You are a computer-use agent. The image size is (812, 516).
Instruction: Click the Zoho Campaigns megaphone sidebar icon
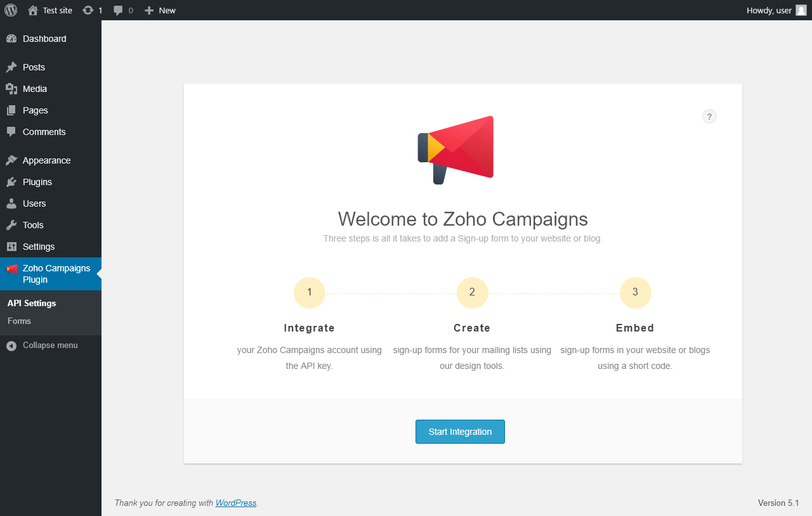point(12,269)
